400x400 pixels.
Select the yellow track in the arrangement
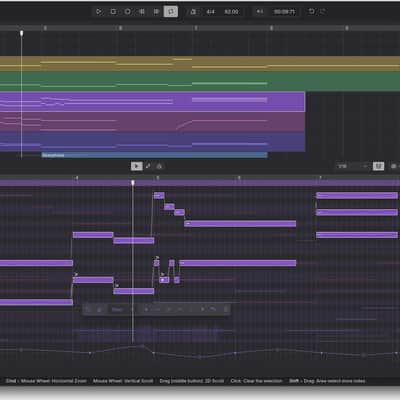pos(200,63)
